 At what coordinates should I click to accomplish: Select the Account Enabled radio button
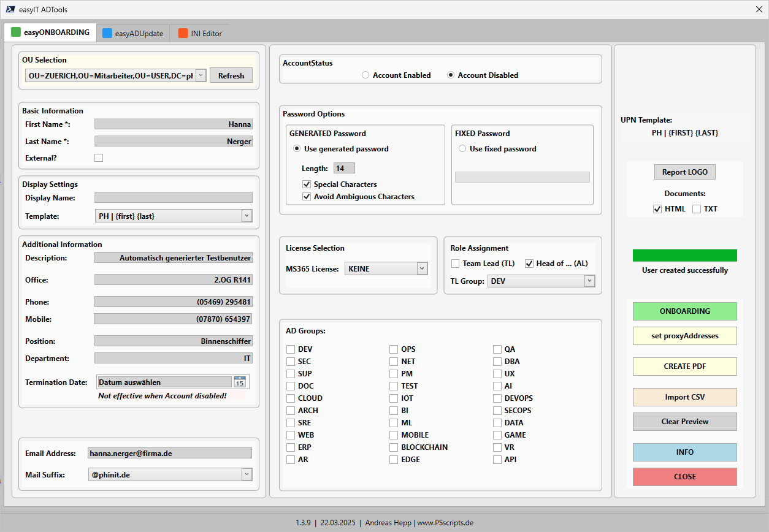[x=365, y=74]
